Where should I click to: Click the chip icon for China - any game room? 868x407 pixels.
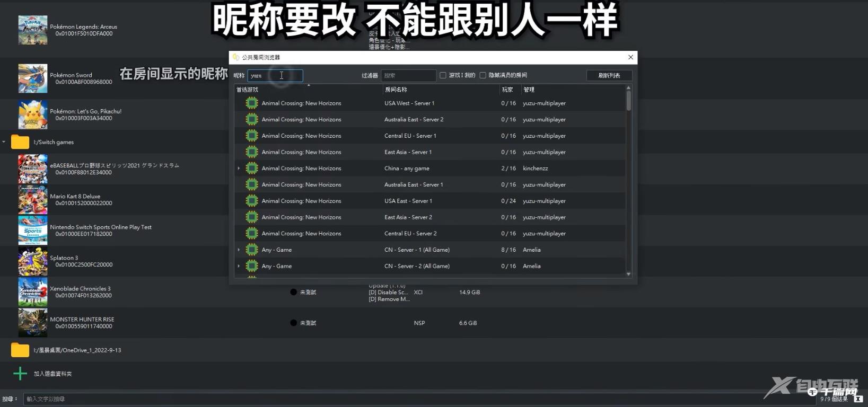coord(252,169)
